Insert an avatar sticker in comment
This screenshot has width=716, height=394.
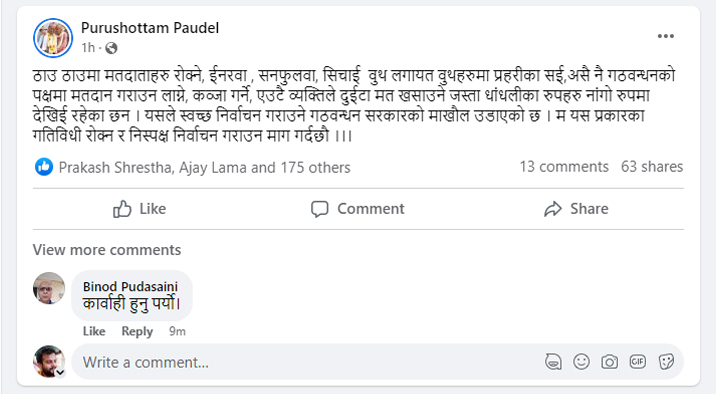553,362
